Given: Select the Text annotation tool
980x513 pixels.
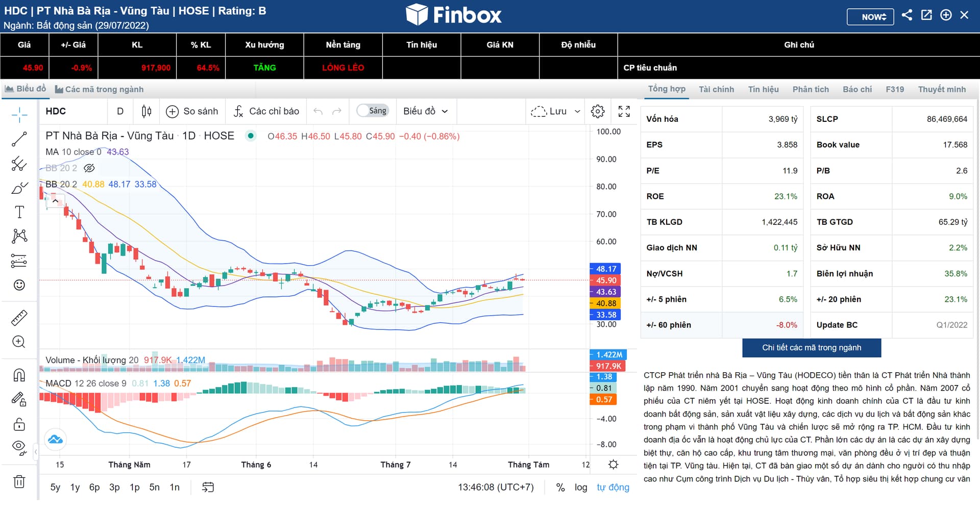Looking at the screenshot, I should (19, 212).
